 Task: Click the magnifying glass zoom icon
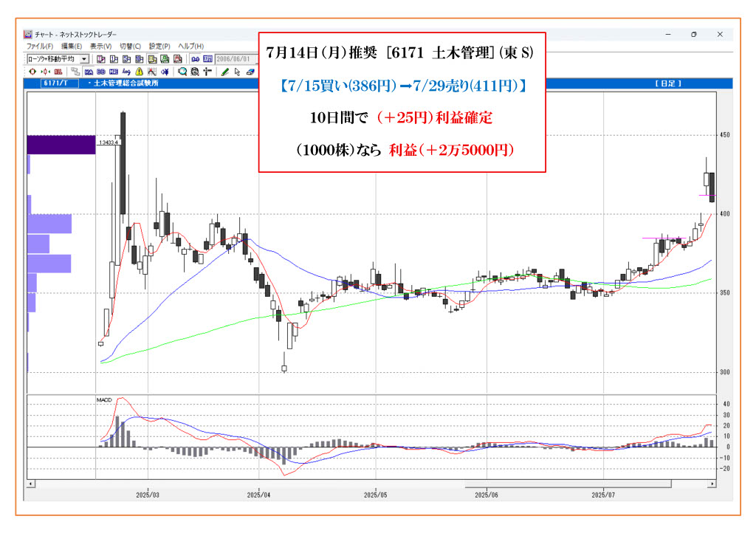182,72
